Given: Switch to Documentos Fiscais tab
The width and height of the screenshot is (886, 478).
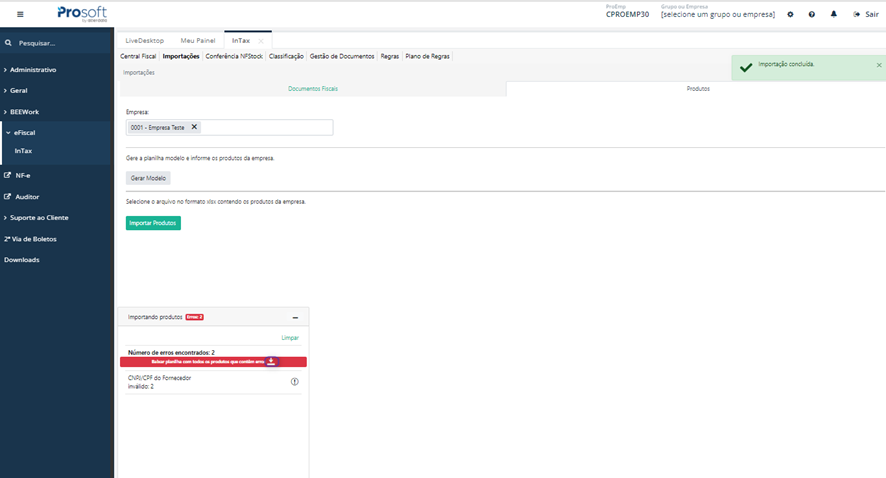Looking at the screenshot, I should 313,89.
